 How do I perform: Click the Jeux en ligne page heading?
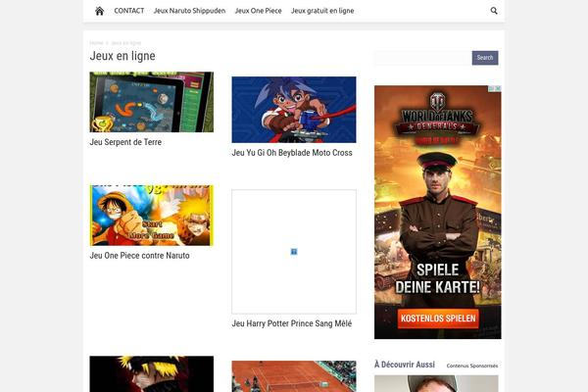(122, 56)
